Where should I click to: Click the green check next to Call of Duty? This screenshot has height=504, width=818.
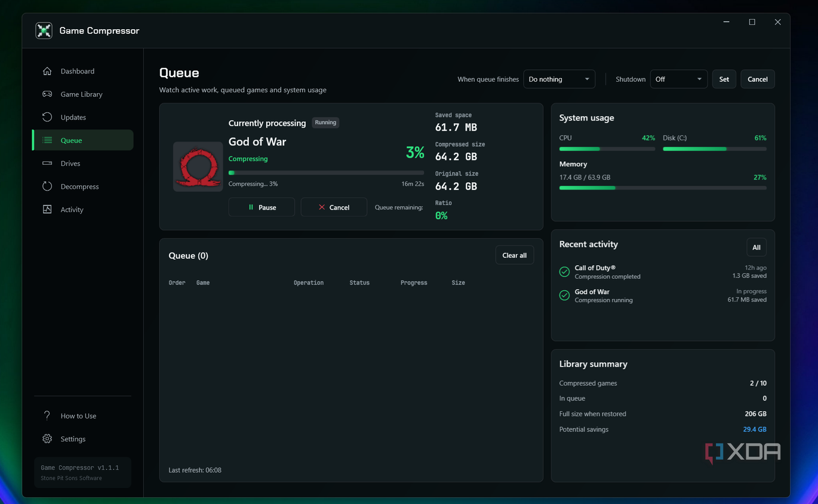point(564,272)
